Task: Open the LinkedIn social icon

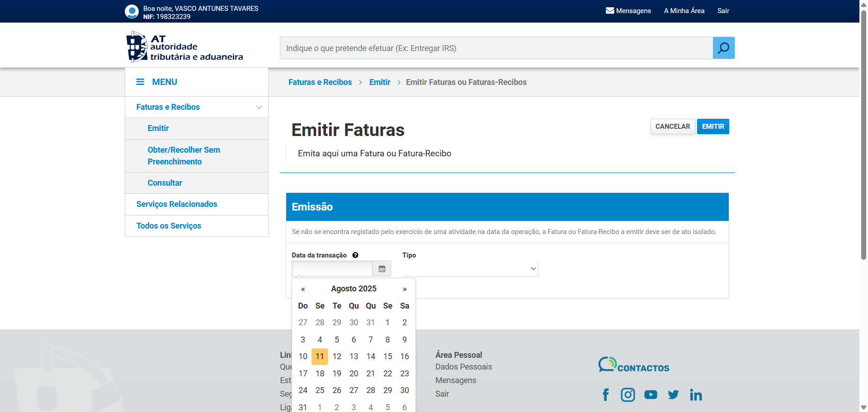Action: pyautogui.click(x=696, y=395)
